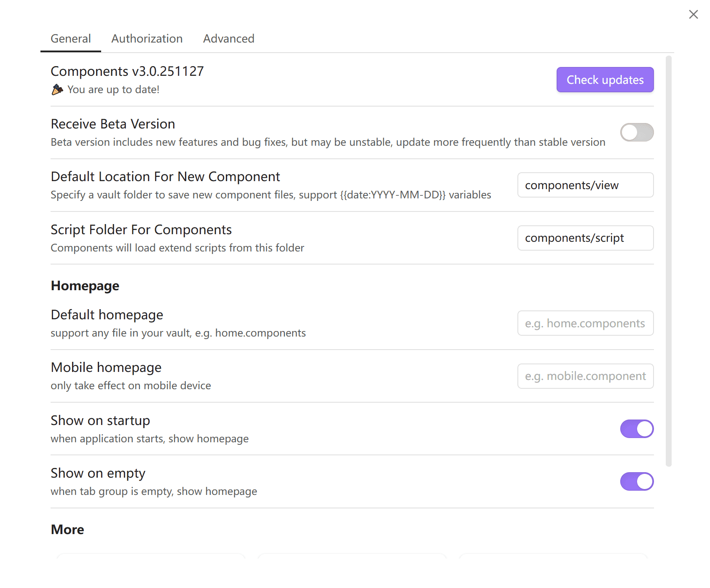Enable the Receive Beta Version toggle

point(636,133)
